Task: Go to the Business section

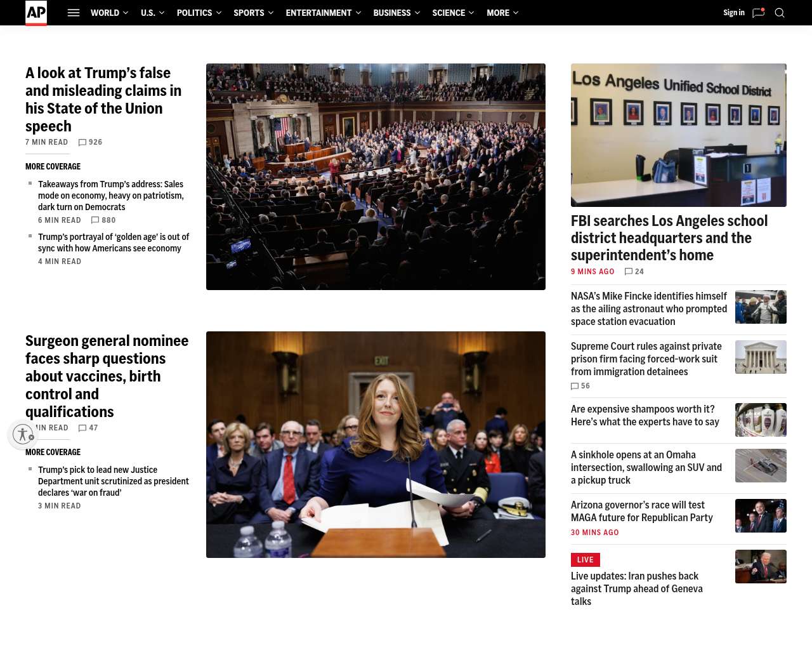Action: click(392, 13)
